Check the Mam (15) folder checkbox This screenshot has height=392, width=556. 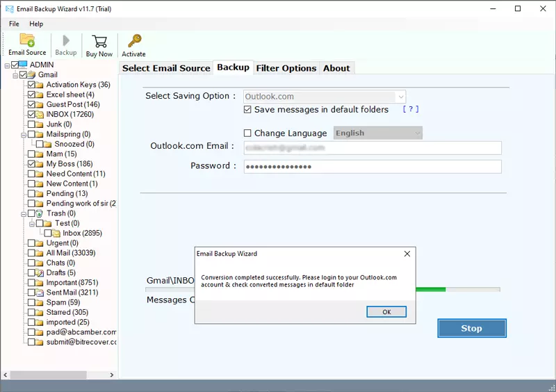point(31,154)
